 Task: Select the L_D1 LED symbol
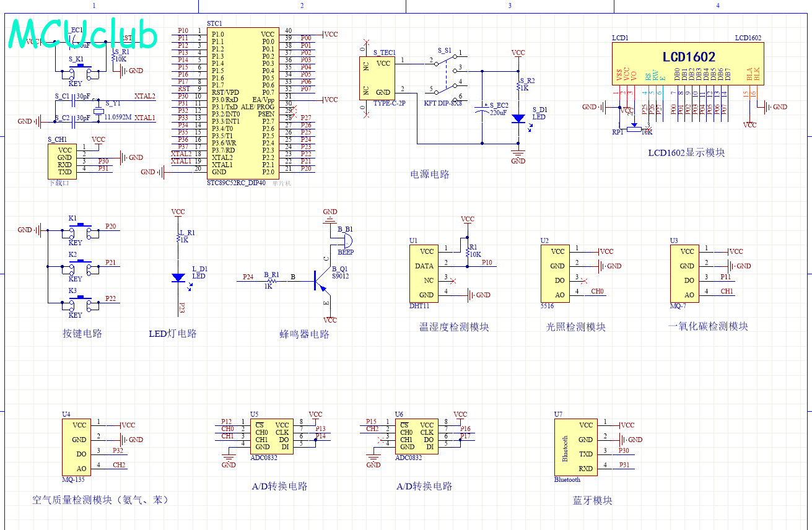click(178, 277)
